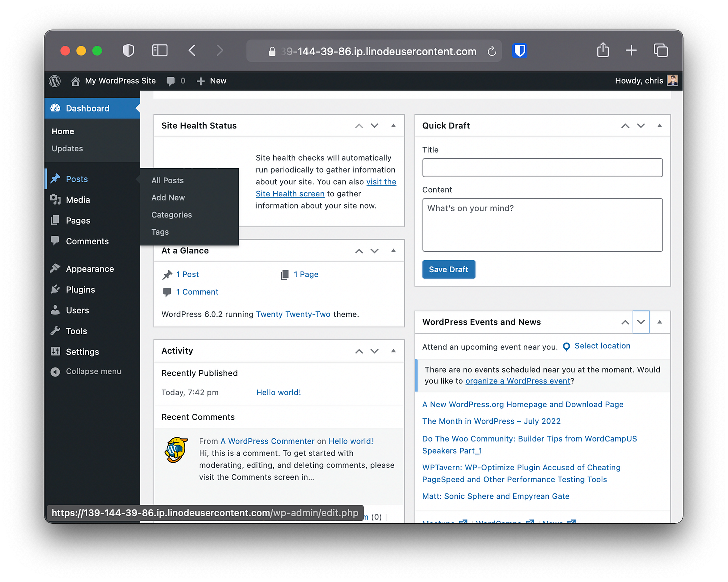This screenshot has width=728, height=582.
Task: Open Updates submenu item
Action: (67, 148)
